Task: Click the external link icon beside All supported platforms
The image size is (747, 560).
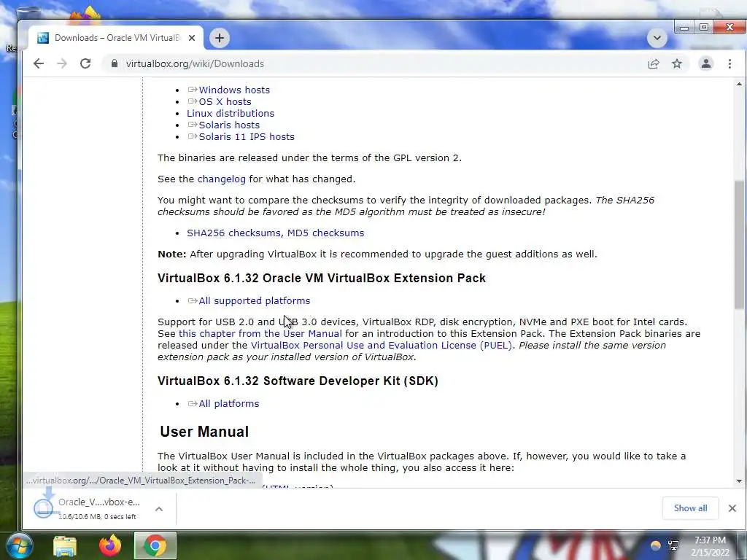Action: pyautogui.click(x=193, y=300)
